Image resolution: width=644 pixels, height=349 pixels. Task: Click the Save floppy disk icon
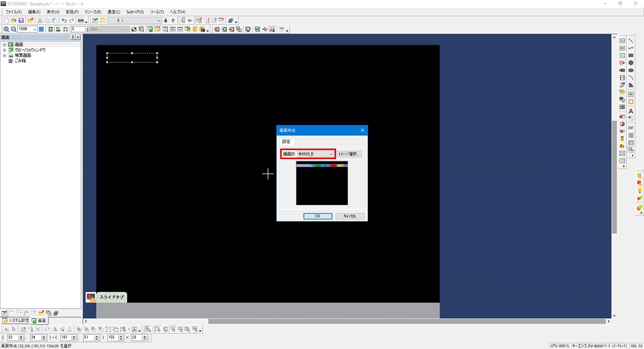pos(21,21)
